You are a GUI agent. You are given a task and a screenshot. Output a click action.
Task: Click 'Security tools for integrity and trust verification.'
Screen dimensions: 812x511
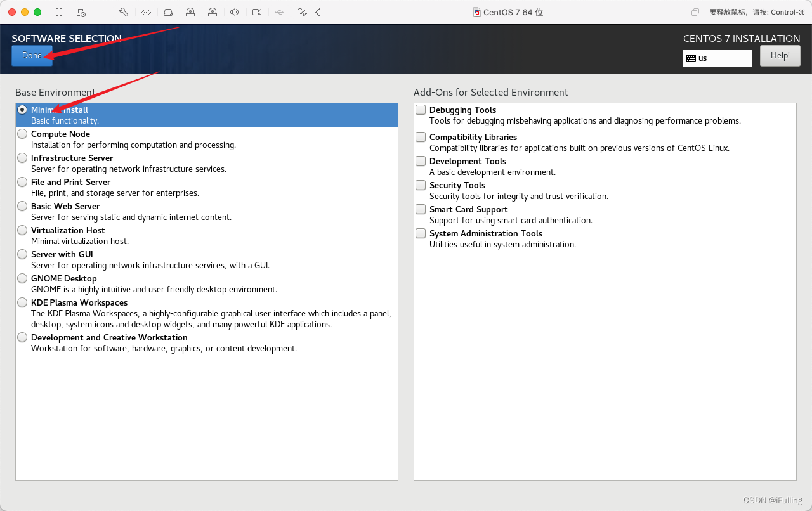519,197
